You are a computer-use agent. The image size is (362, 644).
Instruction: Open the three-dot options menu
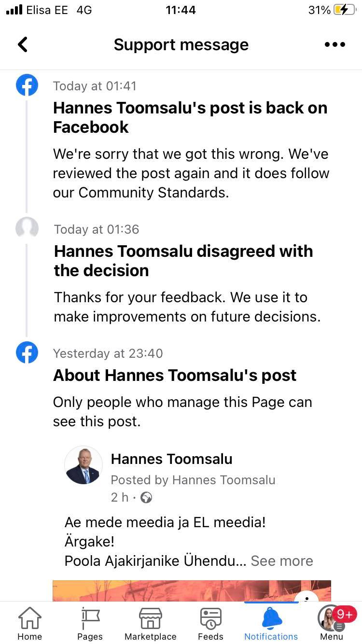[335, 44]
